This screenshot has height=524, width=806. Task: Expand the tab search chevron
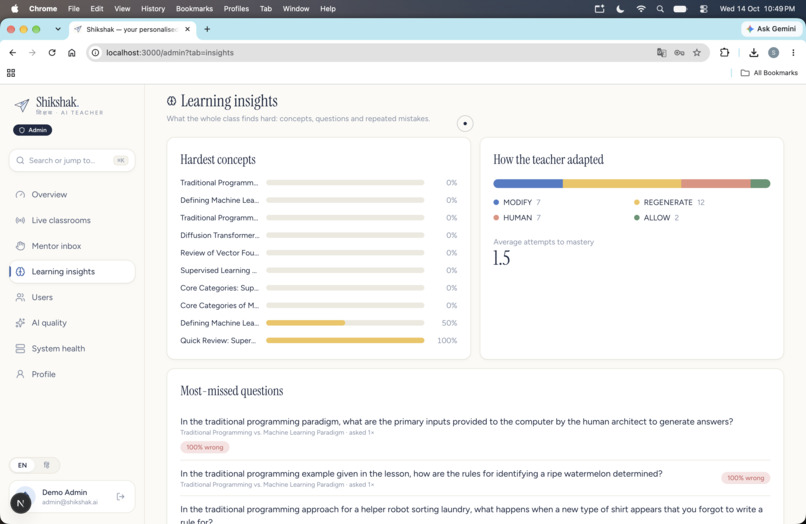coord(58,29)
